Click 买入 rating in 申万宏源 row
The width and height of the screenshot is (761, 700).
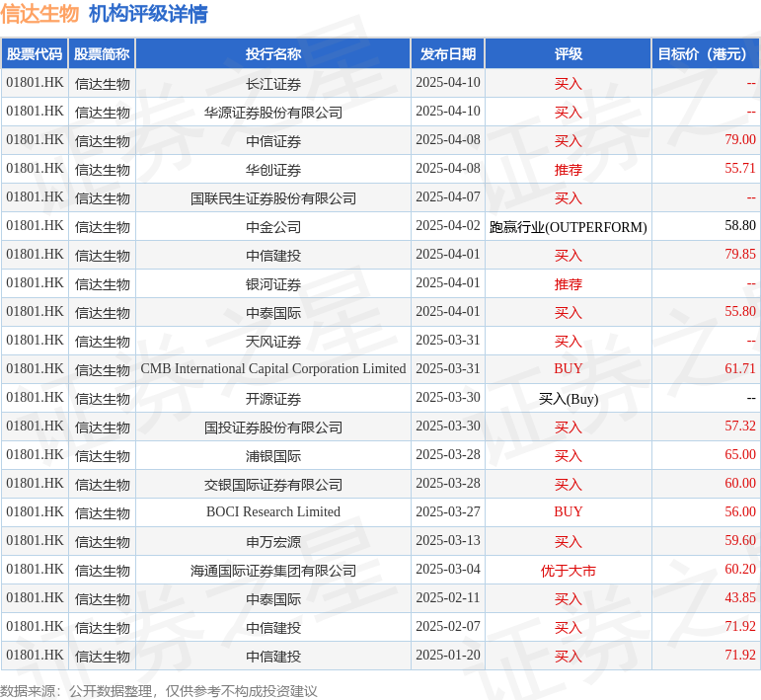[569, 542]
